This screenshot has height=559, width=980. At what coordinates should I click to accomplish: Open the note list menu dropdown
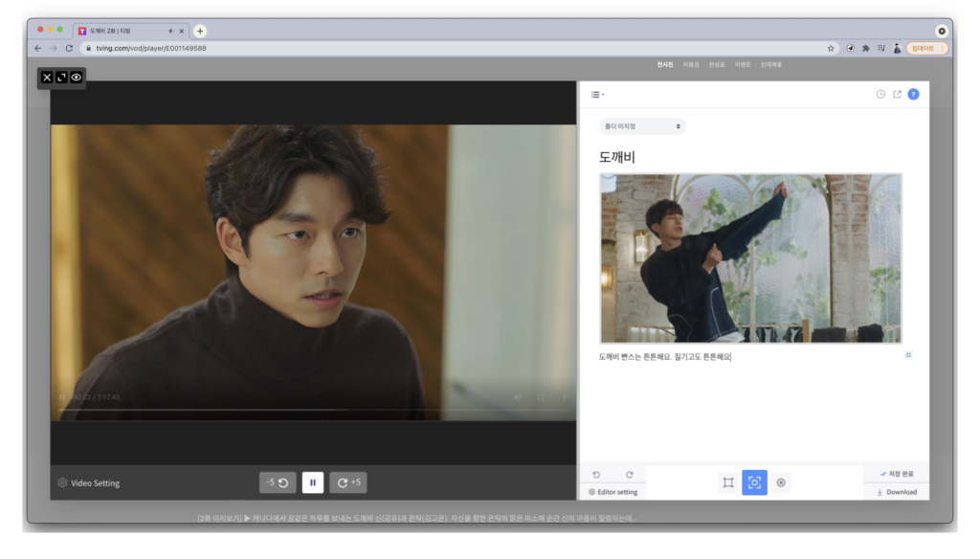[x=597, y=95]
